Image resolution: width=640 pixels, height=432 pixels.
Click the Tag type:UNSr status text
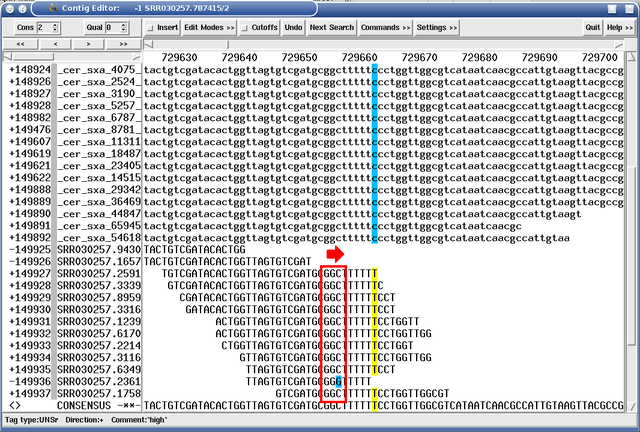[x=31, y=420]
